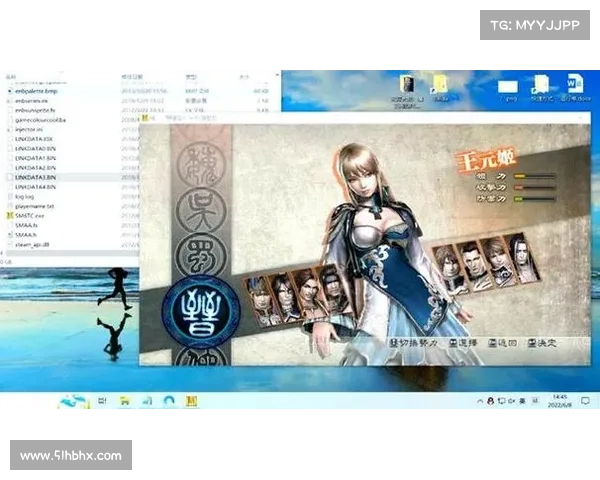Viewport: 600px width, 480px height.
Task: Open the notification center icon
Action: tap(585, 401)
